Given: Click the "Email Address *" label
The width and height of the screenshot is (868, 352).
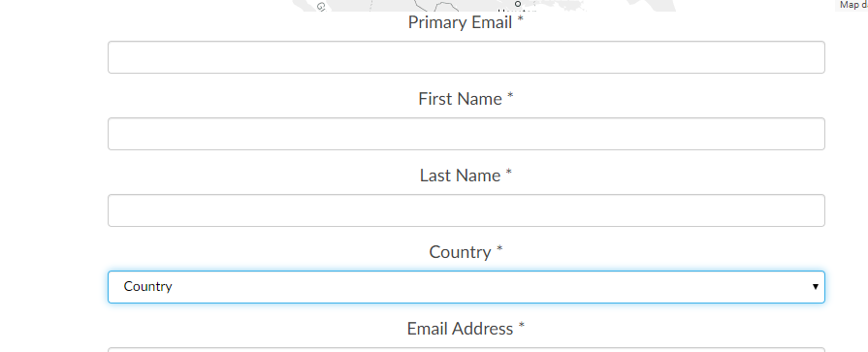Looking at the screenshot, I should pyautogui.click(x=466, y=329).
